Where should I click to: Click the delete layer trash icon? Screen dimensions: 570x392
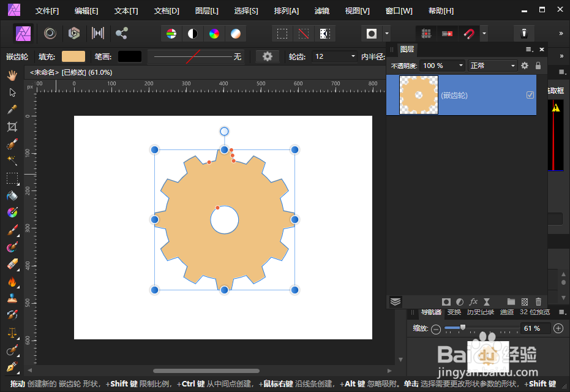pyautogui.click(x=538, y=301)
